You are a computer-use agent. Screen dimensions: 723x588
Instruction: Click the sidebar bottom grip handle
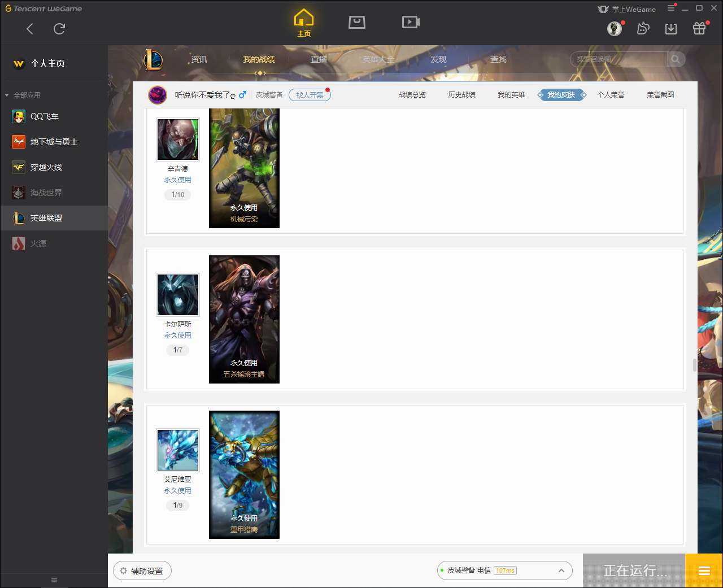(x=54, y=580)
